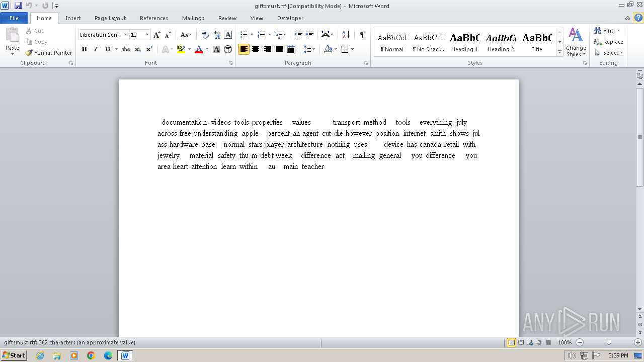Switch to Print Layout view in status bar
The image size is (644, 362).
(x=511, y=342)
